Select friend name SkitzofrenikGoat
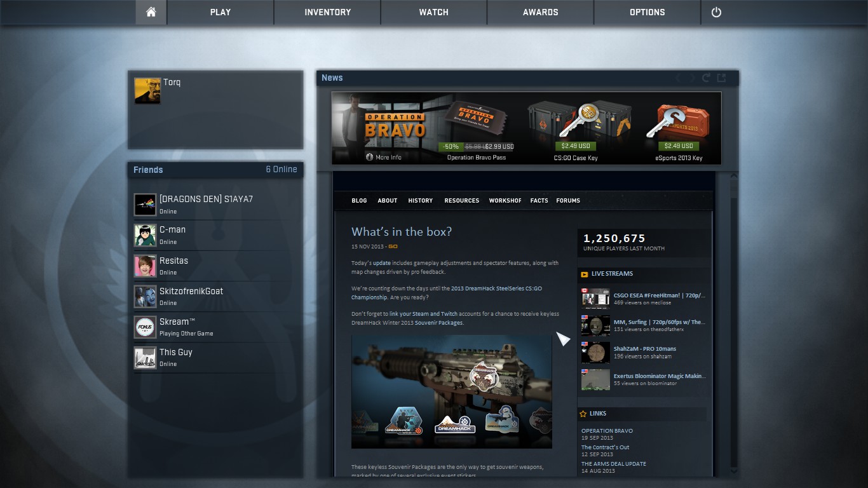Screen dimensions: 868x488 click(x=191, y=291)
